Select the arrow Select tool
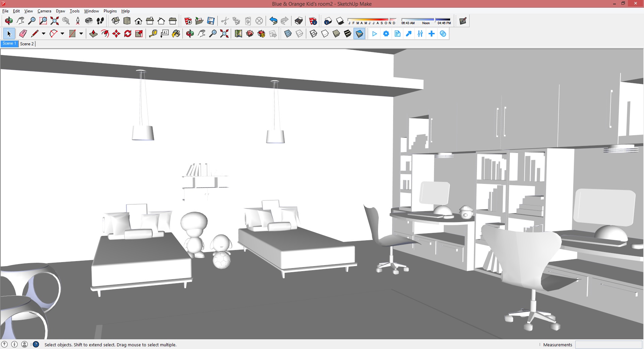The width and height of the screenshot is (644, 349). pyautogui.click(x=9, y=34)
